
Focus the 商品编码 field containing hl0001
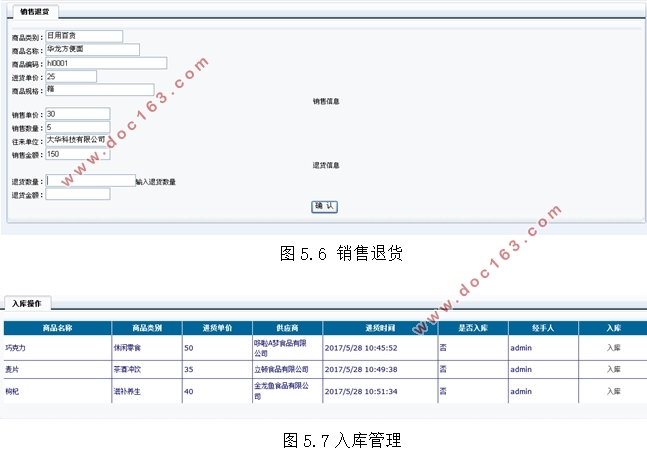[106, 63]
